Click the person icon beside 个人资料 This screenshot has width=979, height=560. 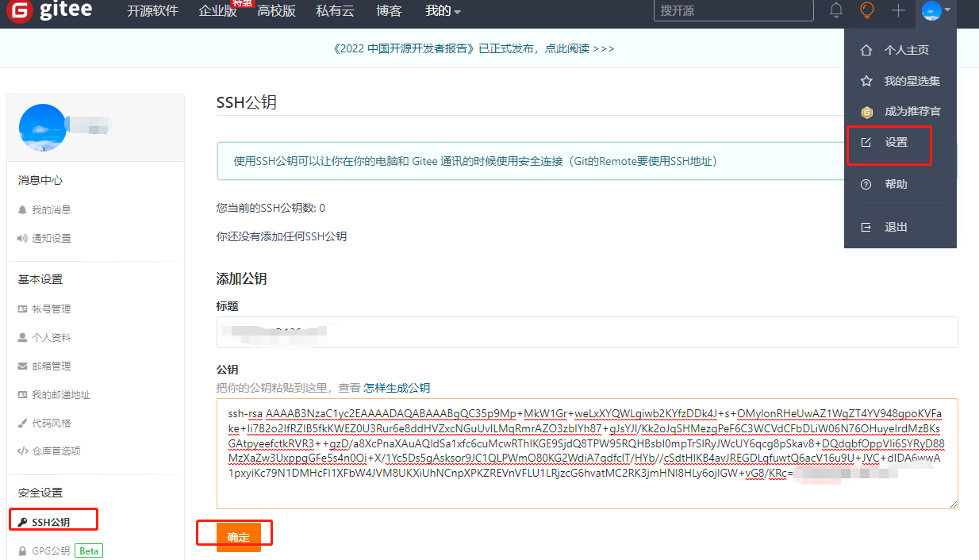pyautogui.click(x=22, y=337)
